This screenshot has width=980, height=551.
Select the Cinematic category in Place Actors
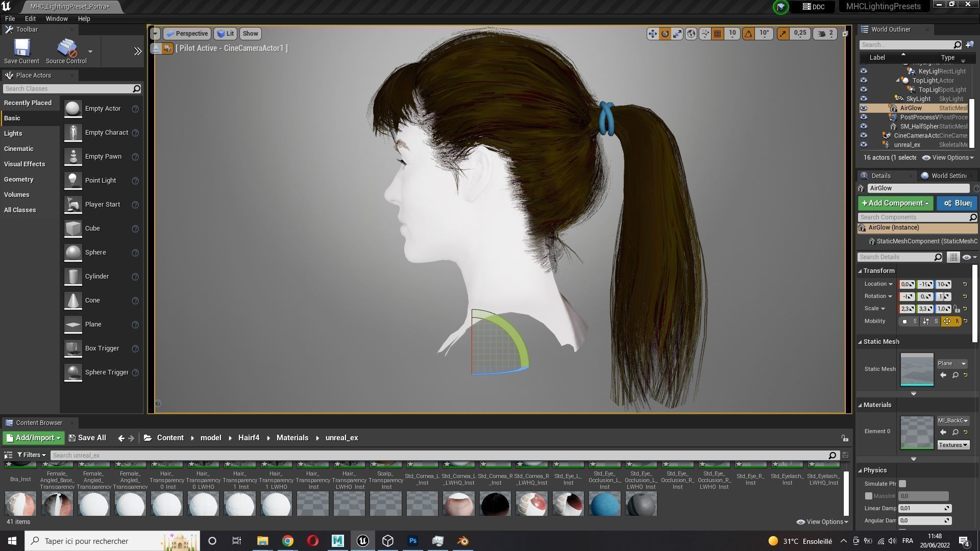19,149
